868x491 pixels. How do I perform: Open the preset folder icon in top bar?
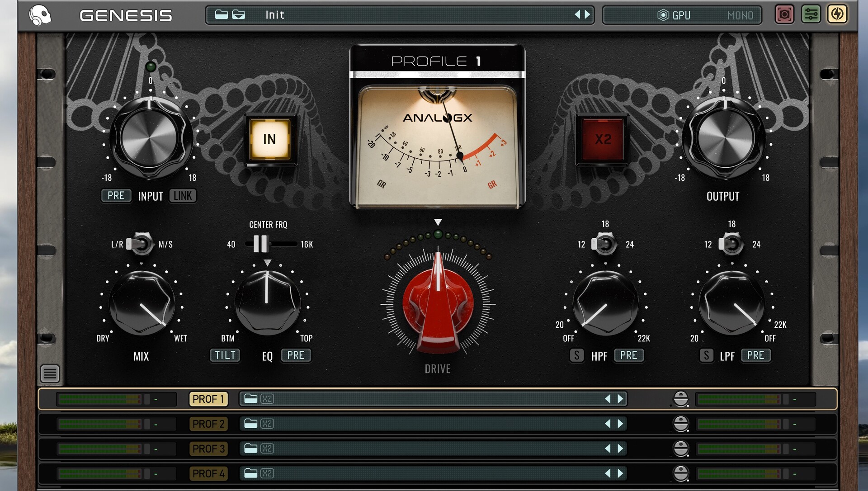tap(221, 14)
